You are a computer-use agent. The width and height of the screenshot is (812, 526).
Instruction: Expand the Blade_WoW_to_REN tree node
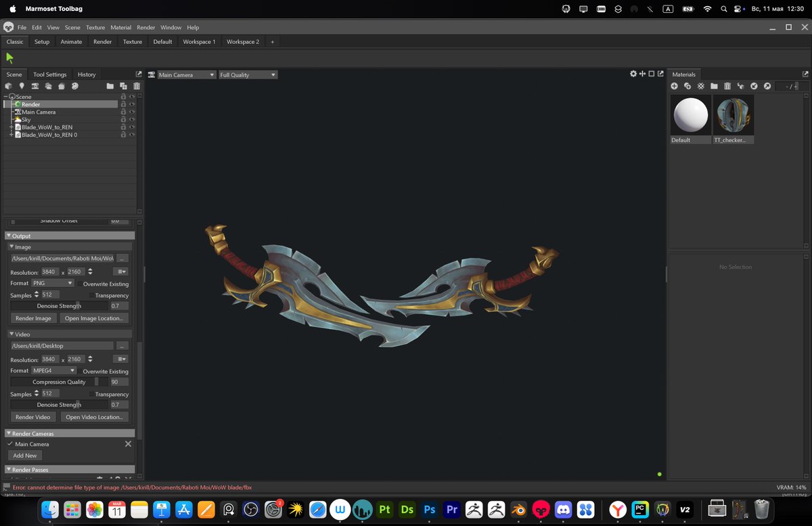[12, 127]
